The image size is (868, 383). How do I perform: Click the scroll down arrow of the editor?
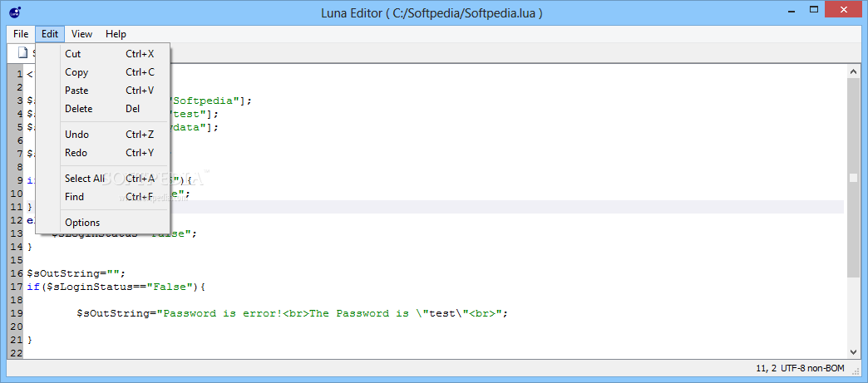pyautogui.click(x=853, y=352)
